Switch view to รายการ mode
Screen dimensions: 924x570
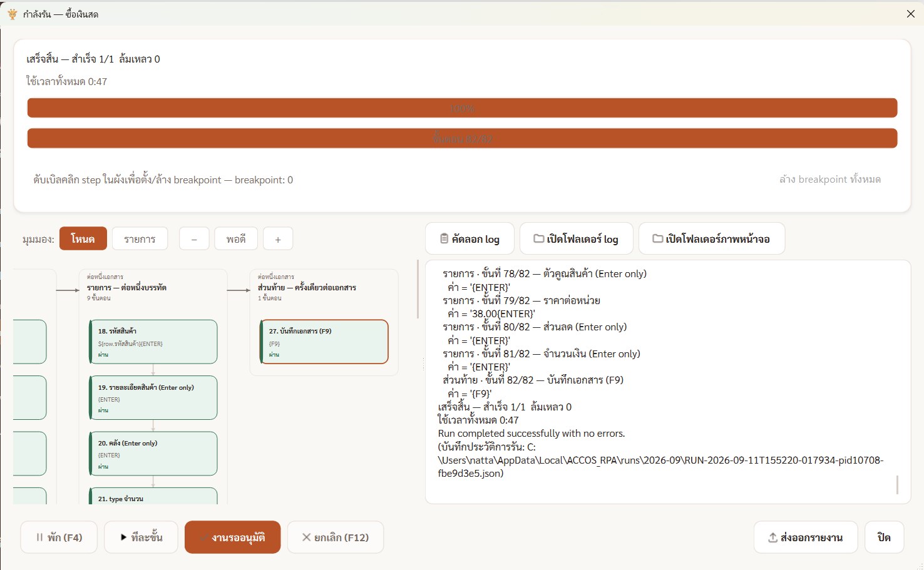point(140,238)
